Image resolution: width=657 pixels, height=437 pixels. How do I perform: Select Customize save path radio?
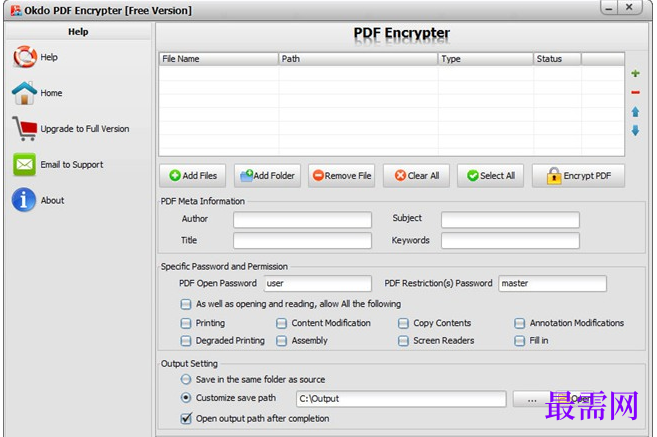186,398
